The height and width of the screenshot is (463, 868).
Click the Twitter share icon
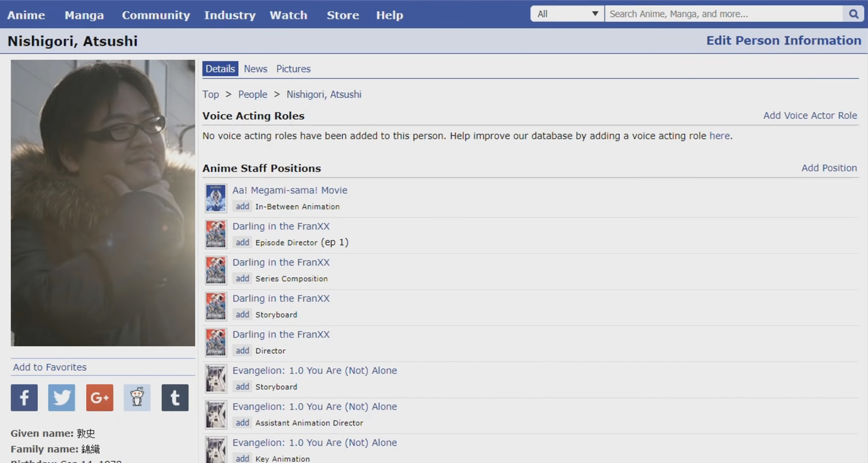(x=61, y=398)
